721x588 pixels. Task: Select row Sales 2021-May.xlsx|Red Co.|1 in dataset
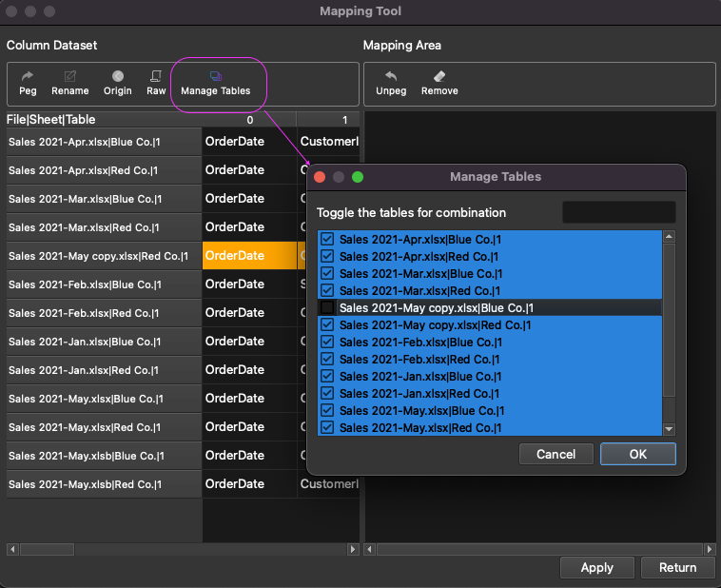(x=104, y=427)
